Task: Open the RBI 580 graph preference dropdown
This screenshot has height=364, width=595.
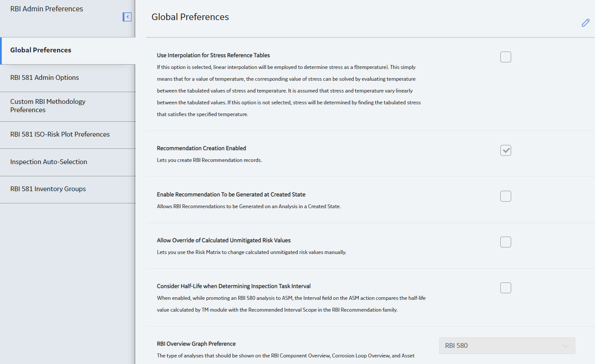Action: pos(507,346)
